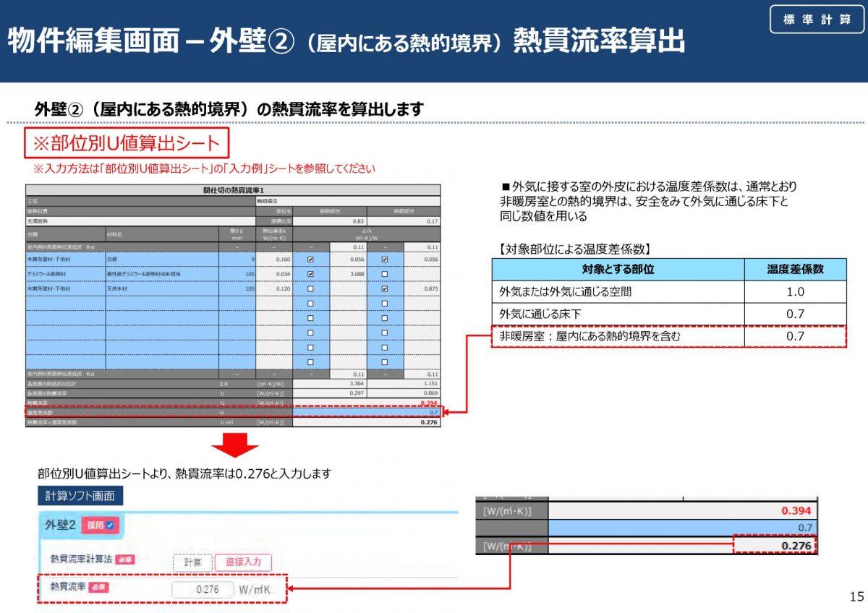Uncheck 熱橋部分 checkbox in the 天然木材 row
868x613 pixels.
(x=384, y=288)
